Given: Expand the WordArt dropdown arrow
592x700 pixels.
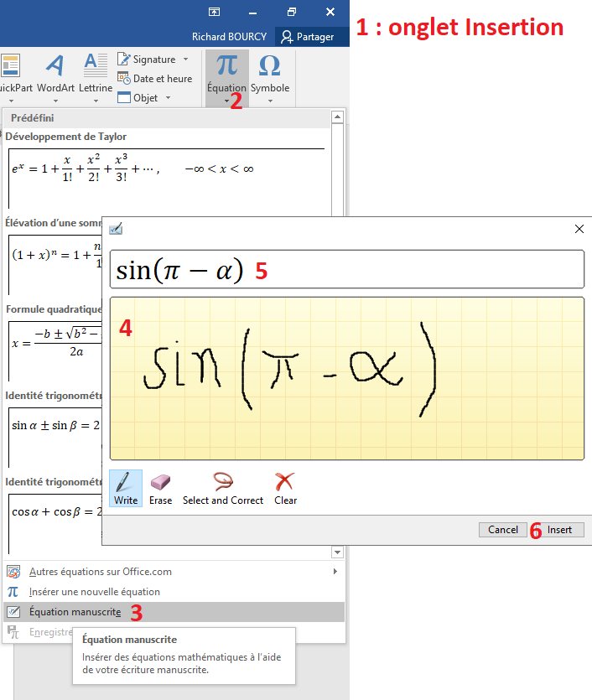Looking at the screenshot, I should point(55,101).
